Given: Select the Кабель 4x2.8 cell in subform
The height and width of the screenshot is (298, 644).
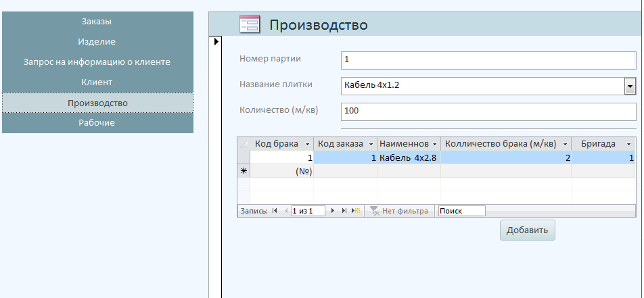Looking at the screenshot, I should 409,157.
